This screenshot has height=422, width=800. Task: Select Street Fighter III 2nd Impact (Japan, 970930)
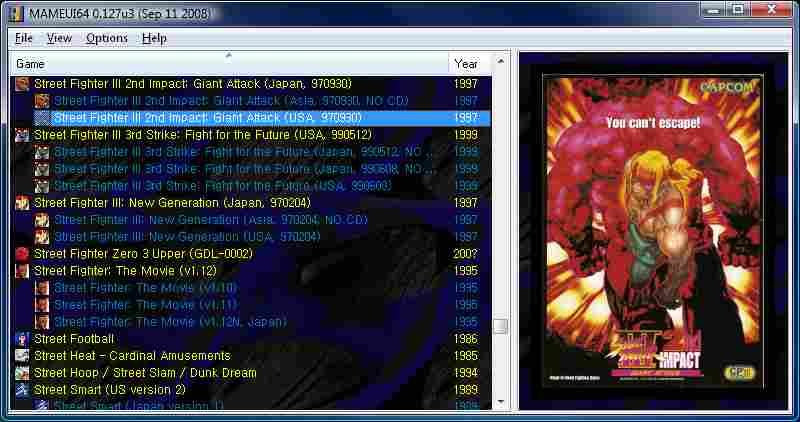pyautogui.click(x=193, y=84)
